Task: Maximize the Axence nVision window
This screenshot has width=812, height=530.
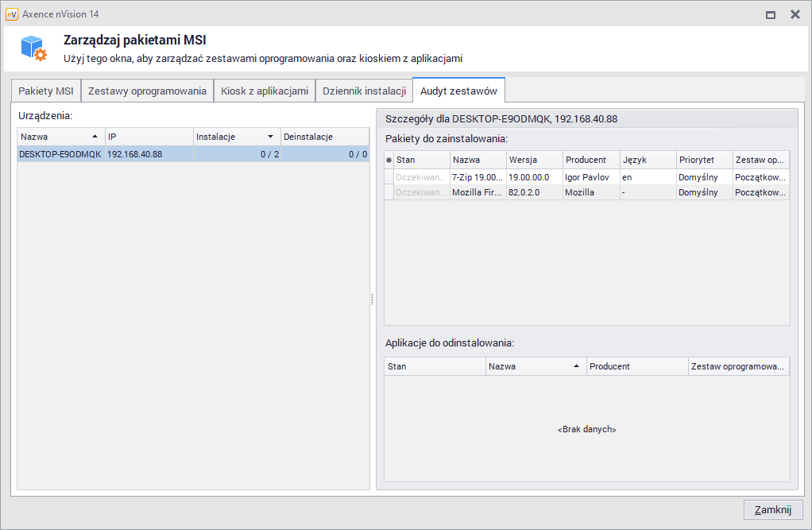Action: tap(770, 14)
